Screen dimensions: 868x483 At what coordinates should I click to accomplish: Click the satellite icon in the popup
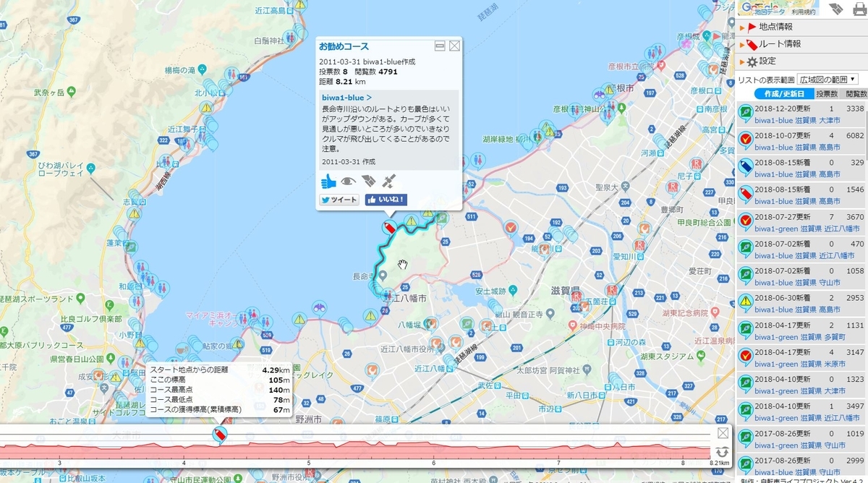pyautogui.click(x=389, y=181)
